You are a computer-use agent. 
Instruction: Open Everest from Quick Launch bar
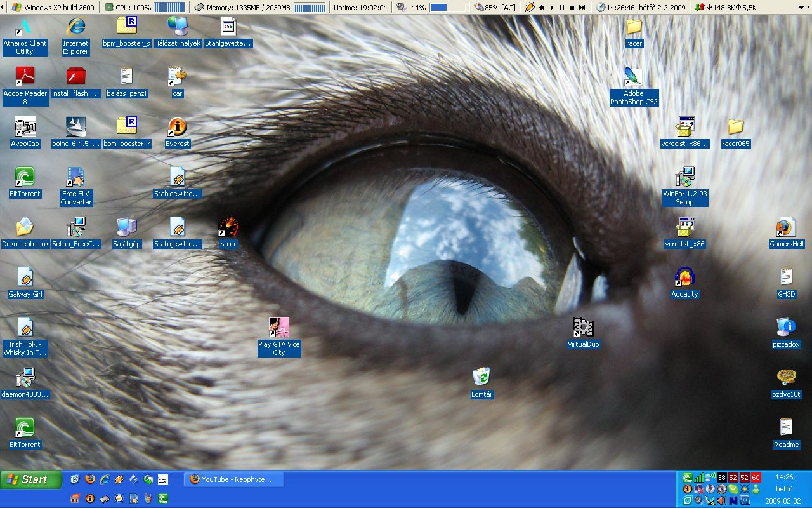point(90,498)
